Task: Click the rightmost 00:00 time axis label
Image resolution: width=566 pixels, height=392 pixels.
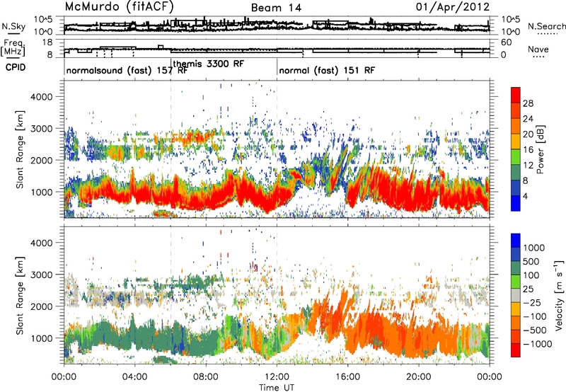Action: (x=490, y=377)
